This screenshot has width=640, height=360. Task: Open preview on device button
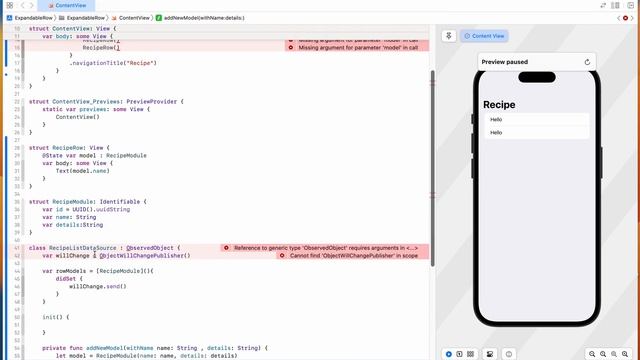tap(509, 354)
